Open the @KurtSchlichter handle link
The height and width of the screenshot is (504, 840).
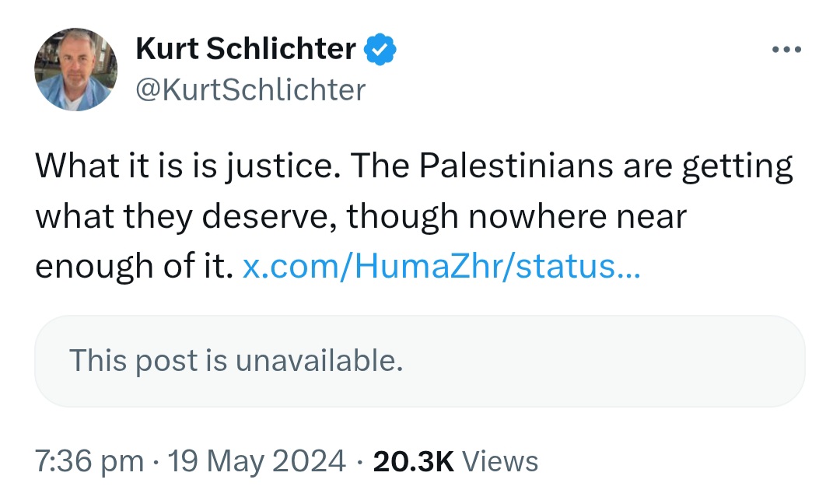250,90
